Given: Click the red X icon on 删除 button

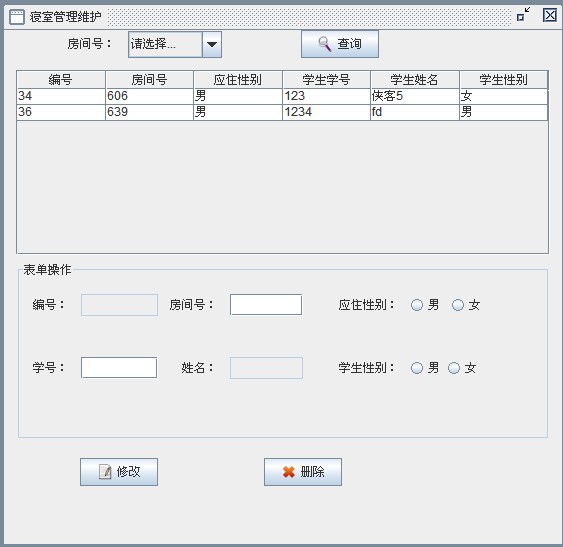Looking at the screenshot, I should [288, 472].
